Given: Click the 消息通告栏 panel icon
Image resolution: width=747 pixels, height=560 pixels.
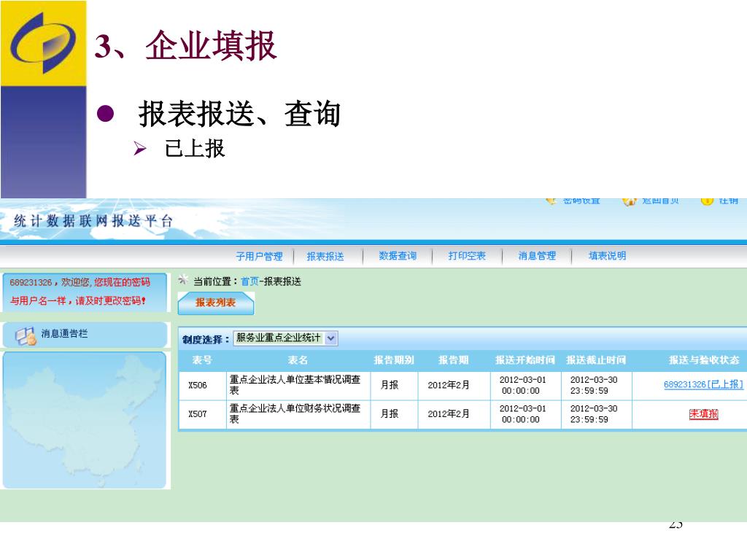Looking at the screenshot, I should tap(26, 335).
